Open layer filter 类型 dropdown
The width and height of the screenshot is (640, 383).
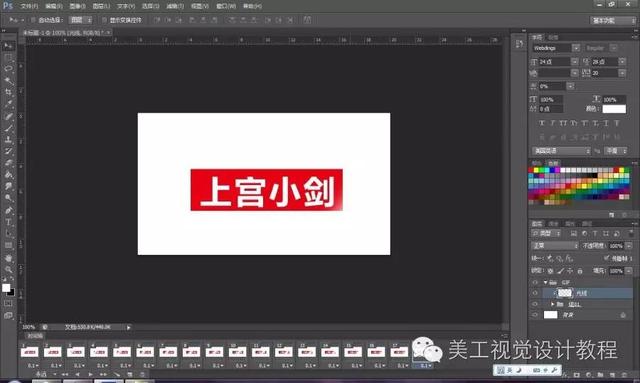tap(547, 233)
